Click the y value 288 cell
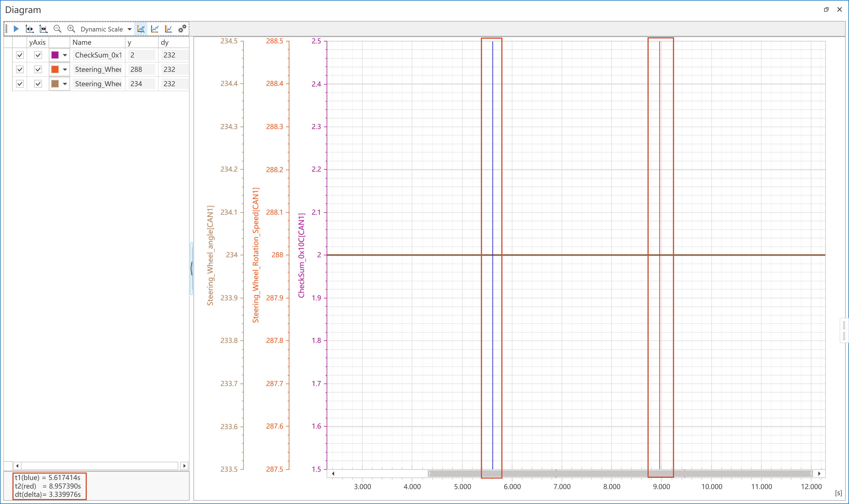Image resolution: width=849 pixels, height=504 pixels. click(141, 69)
